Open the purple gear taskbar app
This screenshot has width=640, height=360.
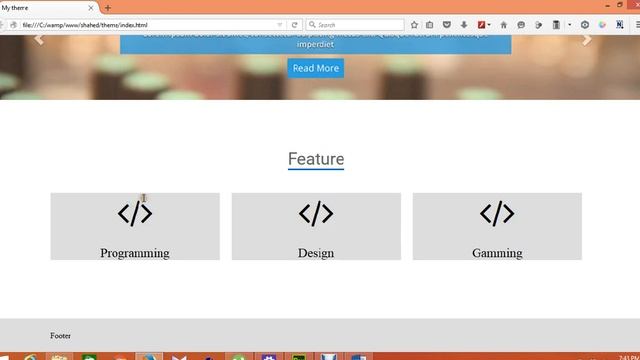[x=269, y=357]
